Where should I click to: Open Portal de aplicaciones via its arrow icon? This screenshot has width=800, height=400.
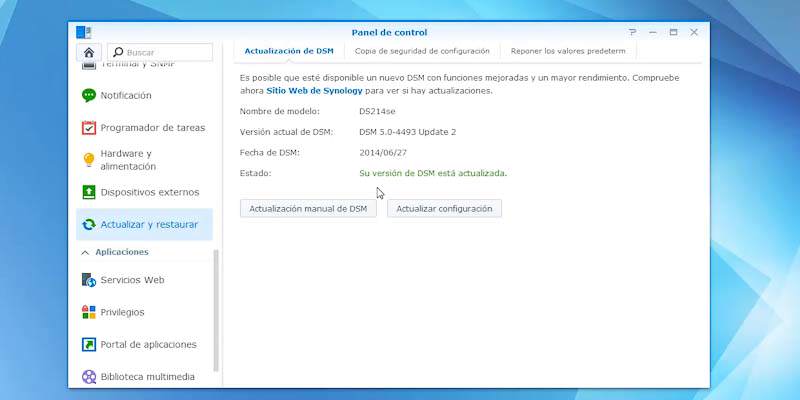coord(89,344)
